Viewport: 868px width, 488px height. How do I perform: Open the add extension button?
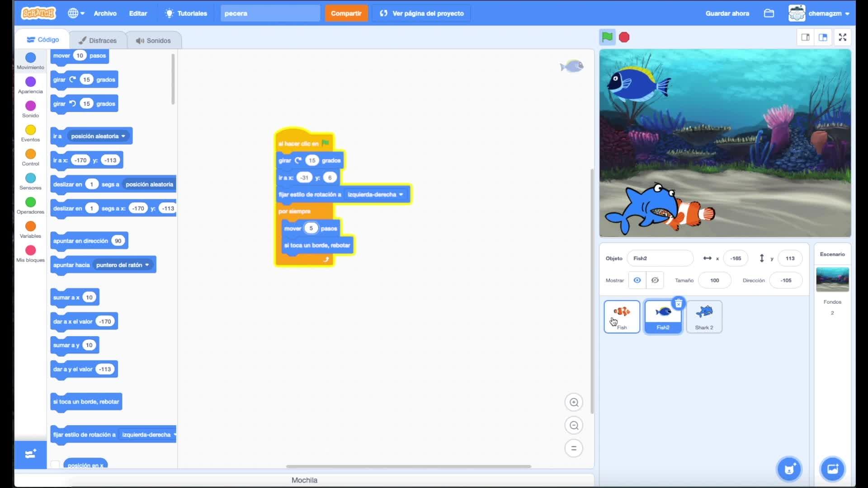(30, 454)
